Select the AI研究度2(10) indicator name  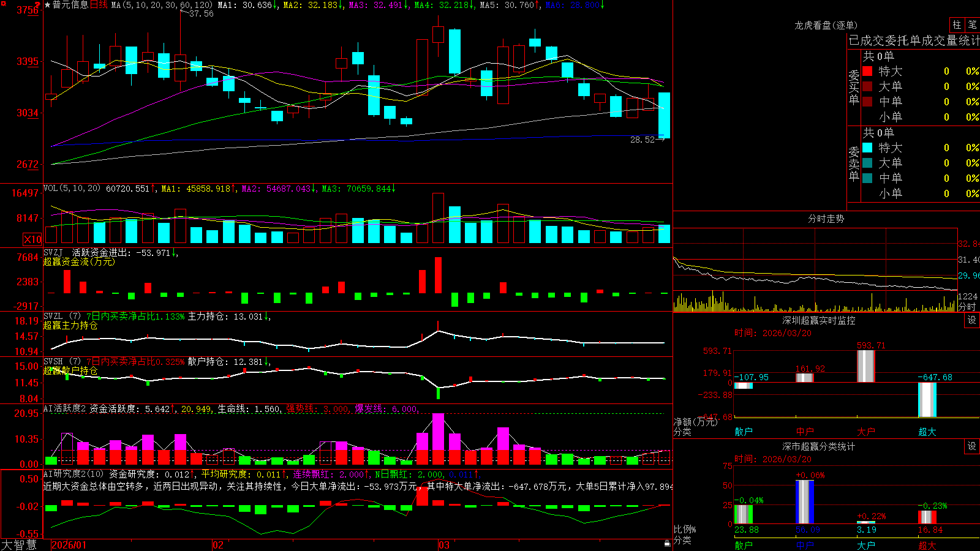(x=74, y=474)
